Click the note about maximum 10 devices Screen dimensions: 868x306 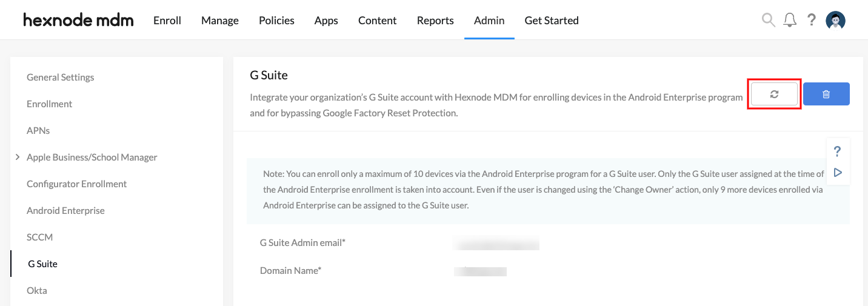pyautogui.click(x=548, y=190)
